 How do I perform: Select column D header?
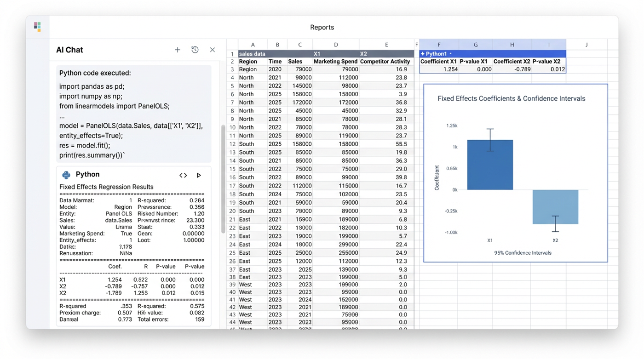(336, 45)
